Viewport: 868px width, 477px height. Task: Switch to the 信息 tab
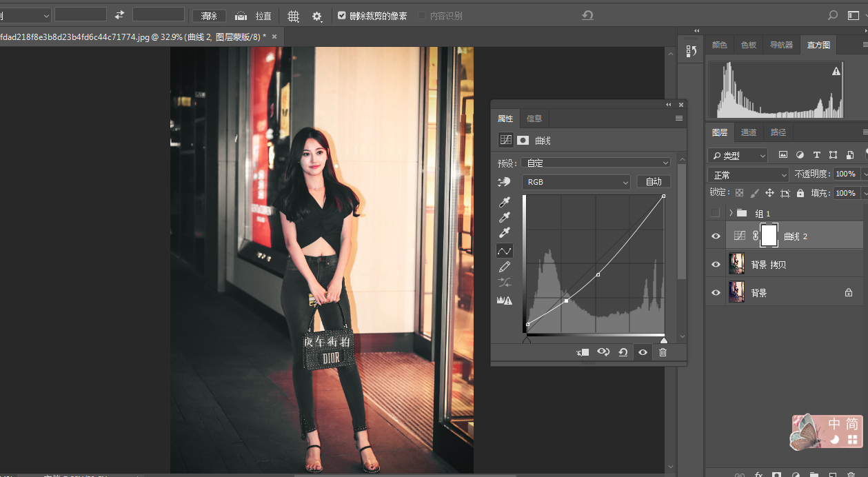pyautogui.click(x=534, y=119)
